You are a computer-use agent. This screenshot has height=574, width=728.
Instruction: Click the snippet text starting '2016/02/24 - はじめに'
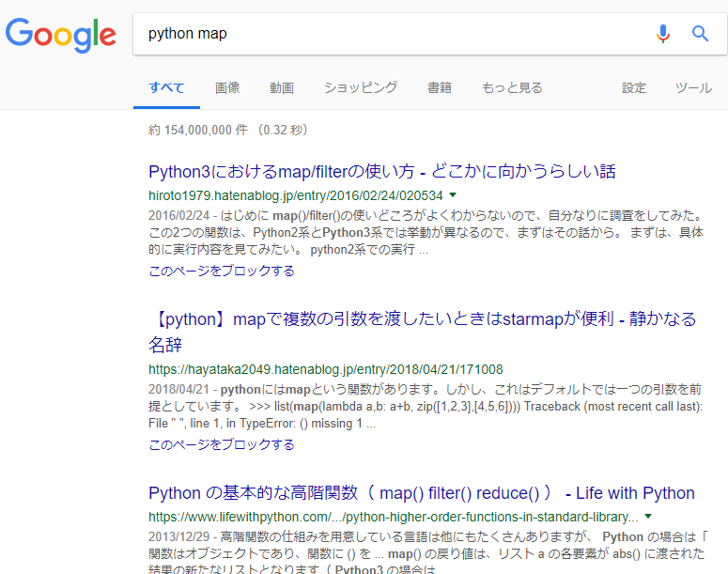426,233
